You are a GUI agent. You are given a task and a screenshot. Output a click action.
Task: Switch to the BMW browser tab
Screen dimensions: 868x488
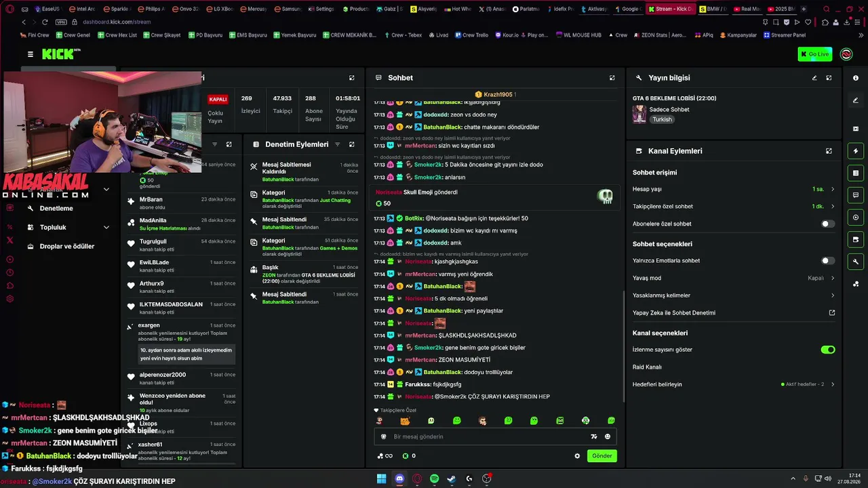point(713,9)
